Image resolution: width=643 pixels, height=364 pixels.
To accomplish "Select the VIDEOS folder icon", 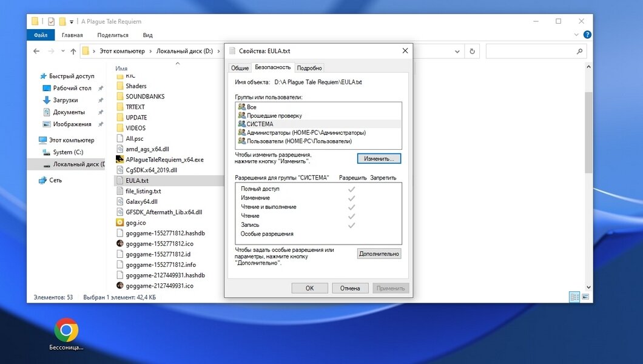I will tap(120, 128).
